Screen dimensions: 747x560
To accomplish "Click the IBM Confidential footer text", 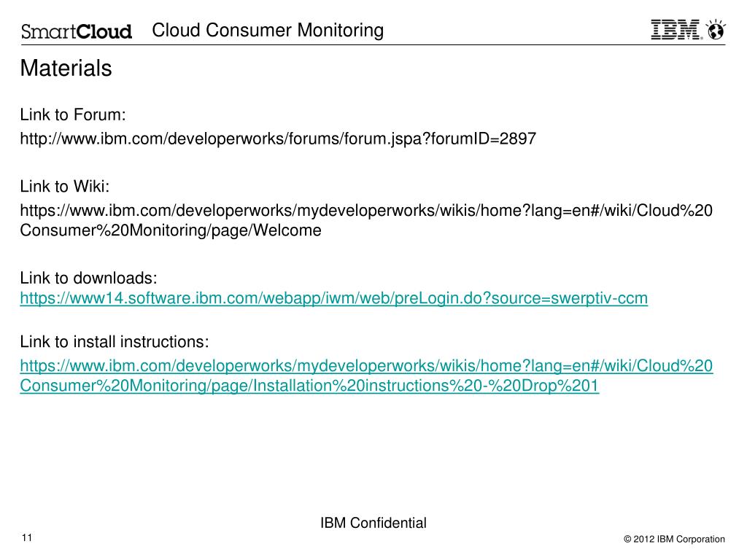I will 373,523.
